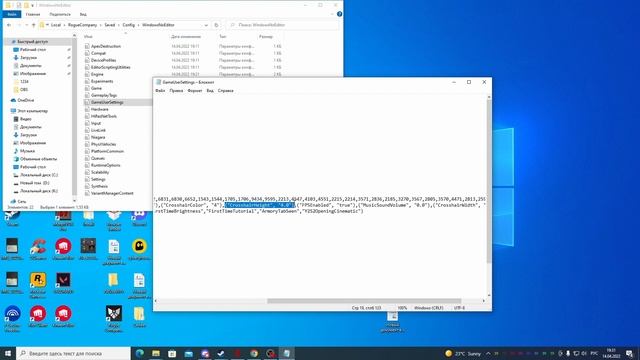The image size is (640, 360).
Task: Select Быстрый доступ in the navigation pane
Action: (32, 42)
